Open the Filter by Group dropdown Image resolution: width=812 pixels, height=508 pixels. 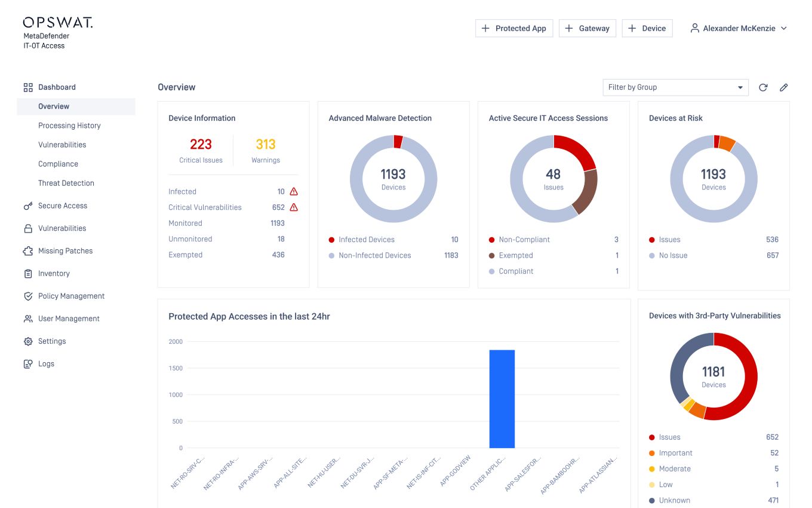tap(675, 87)
